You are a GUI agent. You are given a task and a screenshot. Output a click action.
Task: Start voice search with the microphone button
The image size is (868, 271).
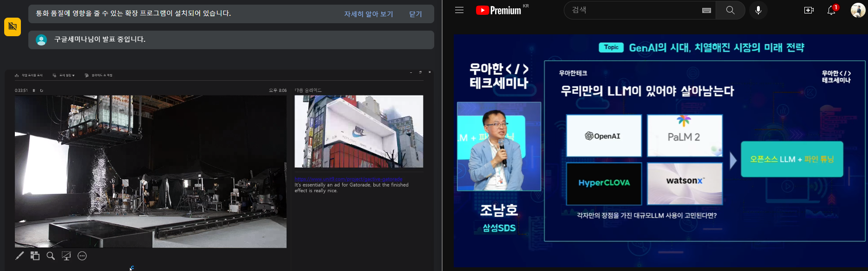(x=758, y=10)
